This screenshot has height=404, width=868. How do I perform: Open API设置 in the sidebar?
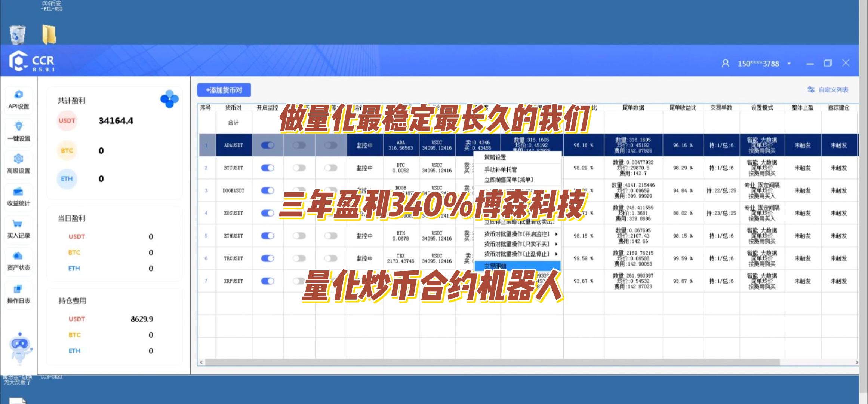(19, 99)
